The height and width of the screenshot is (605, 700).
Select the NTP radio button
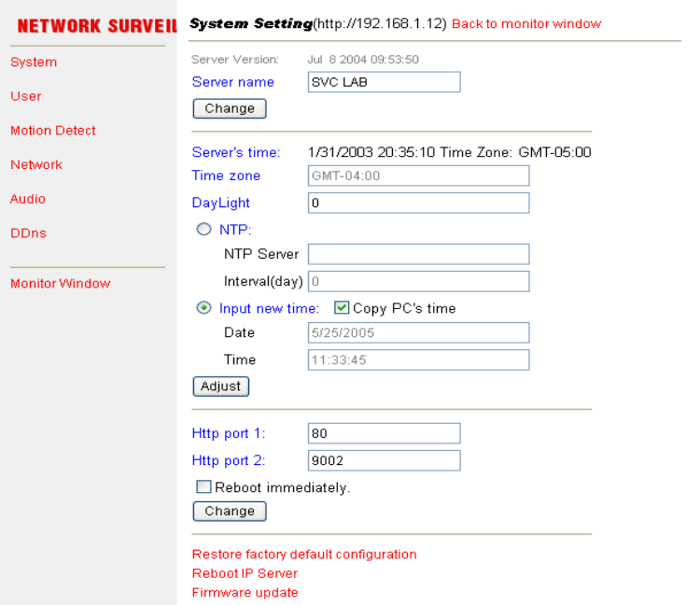click(203, 230)
